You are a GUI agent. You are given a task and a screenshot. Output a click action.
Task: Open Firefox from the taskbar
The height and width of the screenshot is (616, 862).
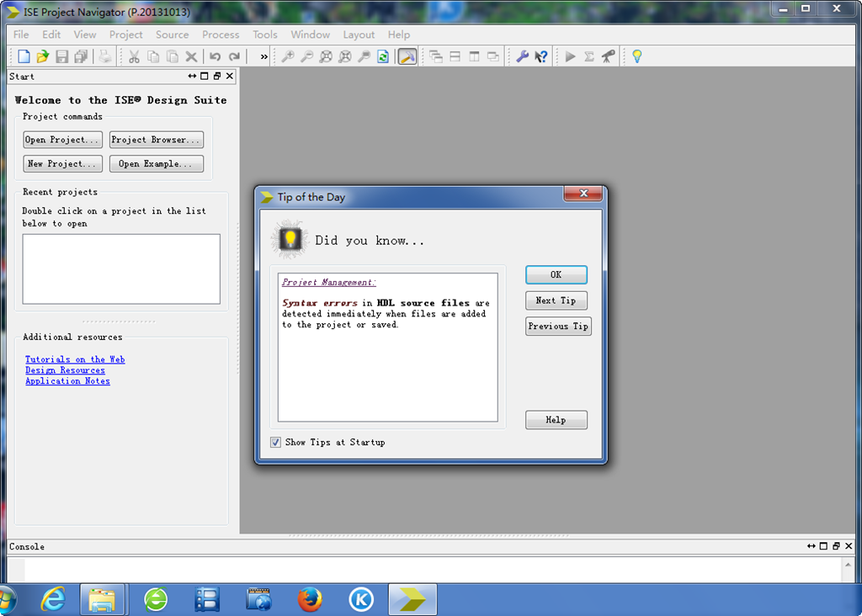(x=310, y=599)
